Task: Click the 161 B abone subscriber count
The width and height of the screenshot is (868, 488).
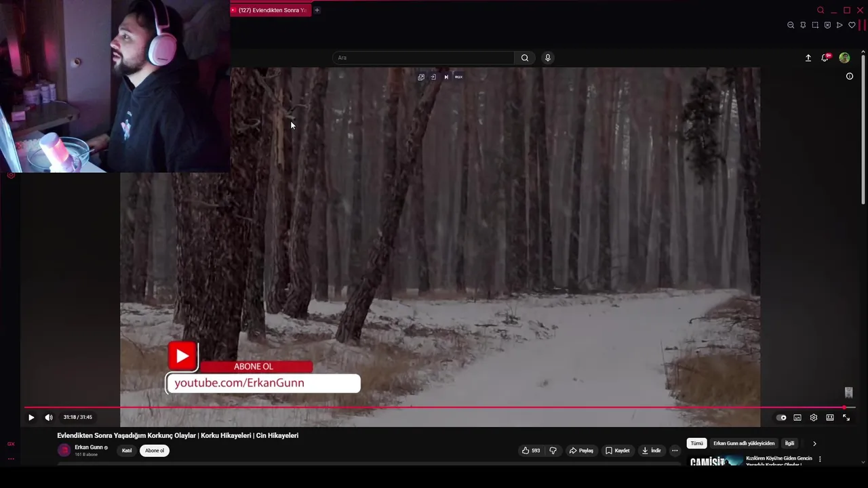Action: click(86, 455)
